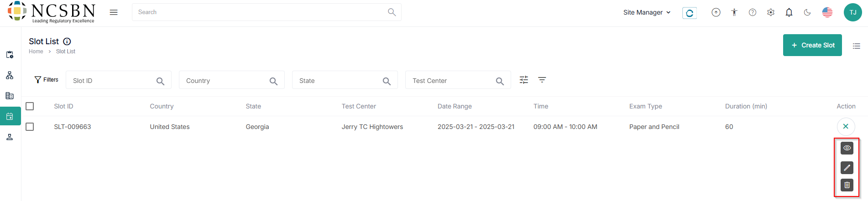Open the notifications bell

click(x=789, y=13)
